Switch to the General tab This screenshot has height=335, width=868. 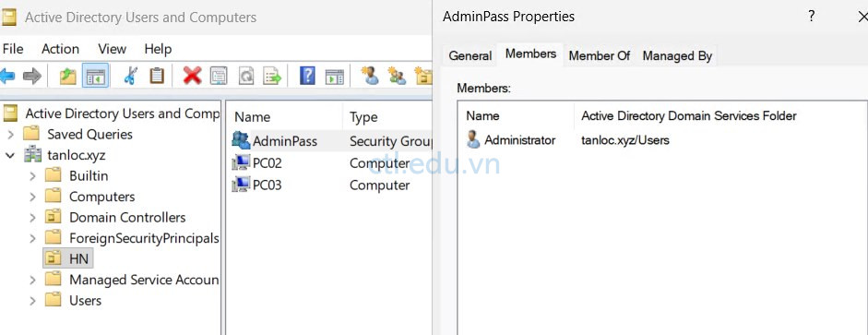point(470,56)
